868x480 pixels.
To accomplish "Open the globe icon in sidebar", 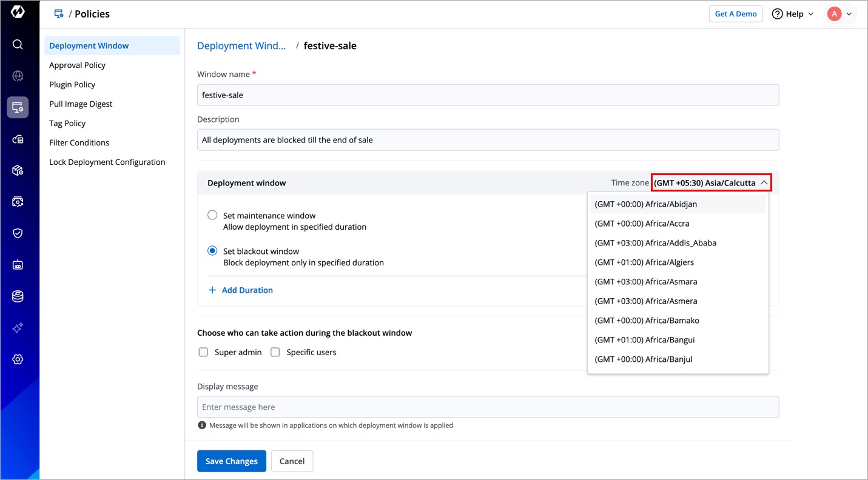I will click(18, 76).
